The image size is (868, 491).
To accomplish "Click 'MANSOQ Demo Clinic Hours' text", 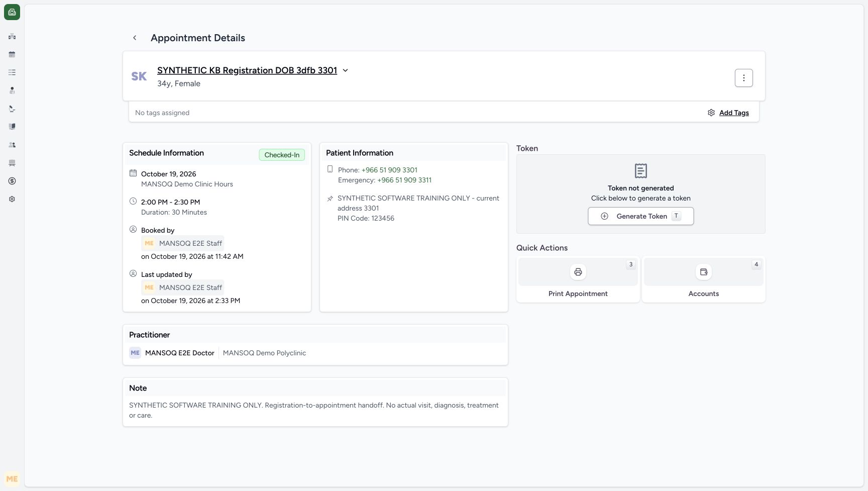I will click(187, 184).
